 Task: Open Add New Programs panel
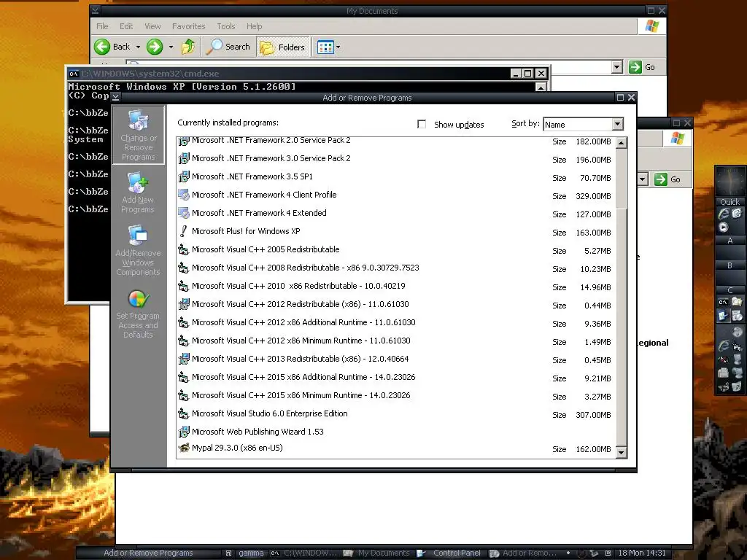[138, 192]
